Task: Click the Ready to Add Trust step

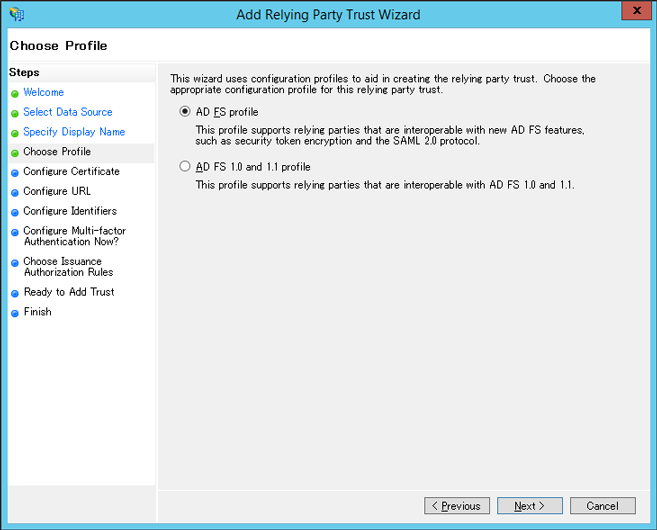Action: click(69, 292)
